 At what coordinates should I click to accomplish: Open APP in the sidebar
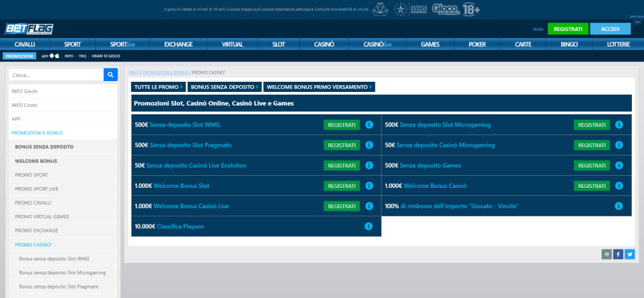point(63,119)
